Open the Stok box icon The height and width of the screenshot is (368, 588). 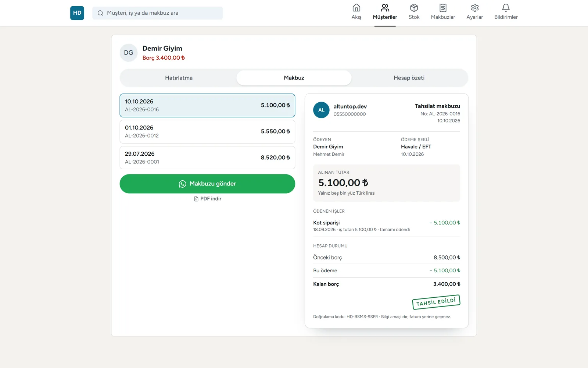click(414, 8)
